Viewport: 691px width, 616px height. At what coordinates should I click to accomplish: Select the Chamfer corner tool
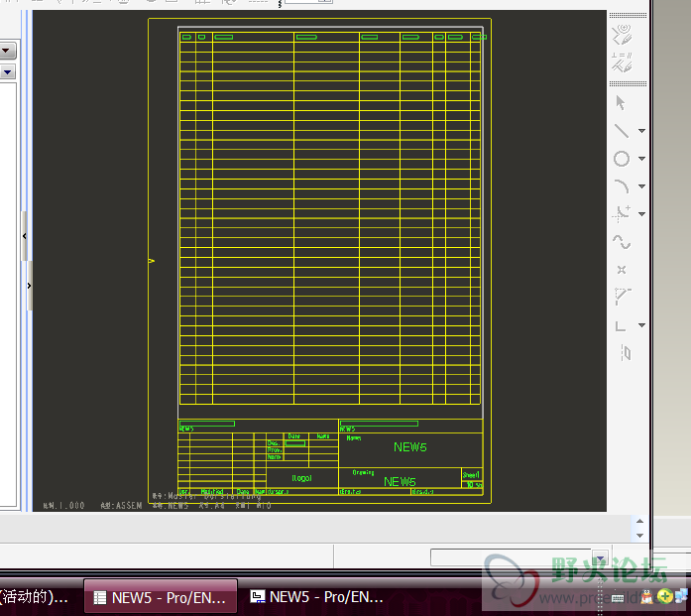[x=622, y=296]
